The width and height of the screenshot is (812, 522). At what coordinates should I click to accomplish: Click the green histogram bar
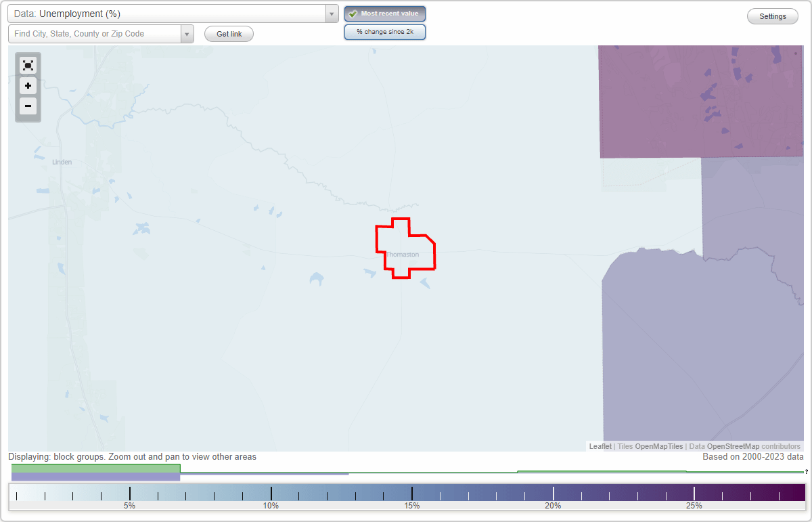95,468
